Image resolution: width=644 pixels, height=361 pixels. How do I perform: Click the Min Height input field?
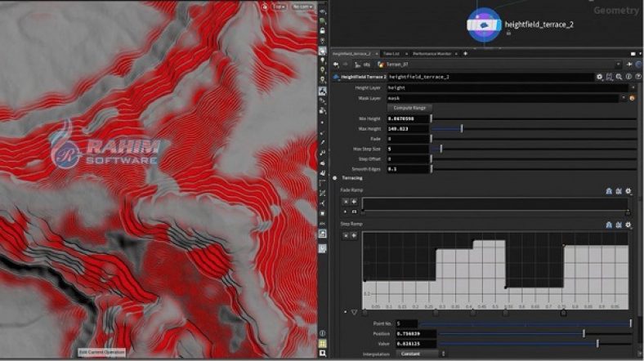406,118
